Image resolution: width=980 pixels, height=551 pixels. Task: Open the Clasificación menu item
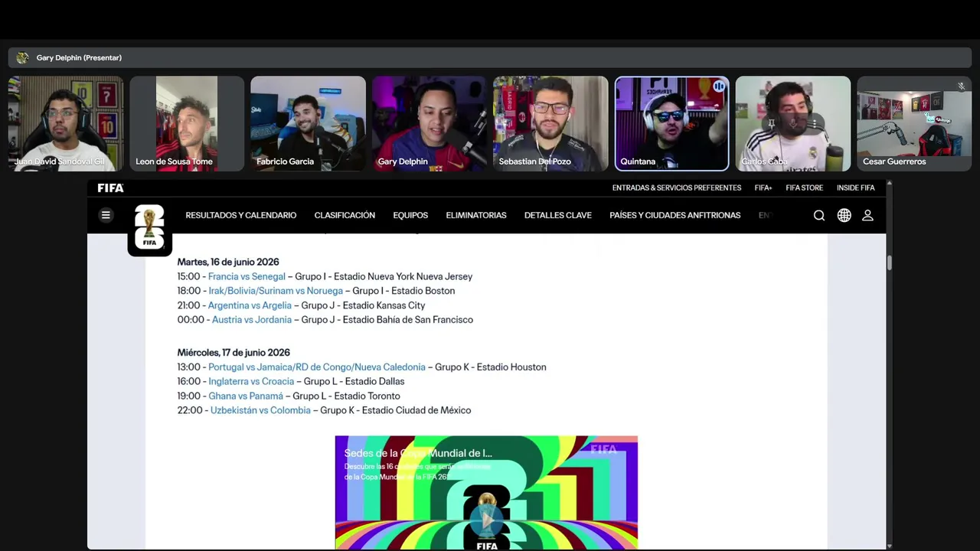coord(345,216)
